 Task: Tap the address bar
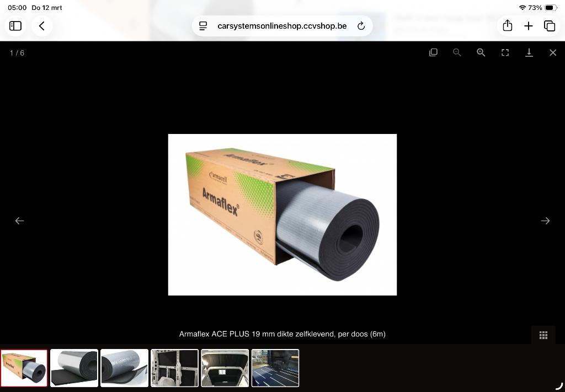click(282, 25)
